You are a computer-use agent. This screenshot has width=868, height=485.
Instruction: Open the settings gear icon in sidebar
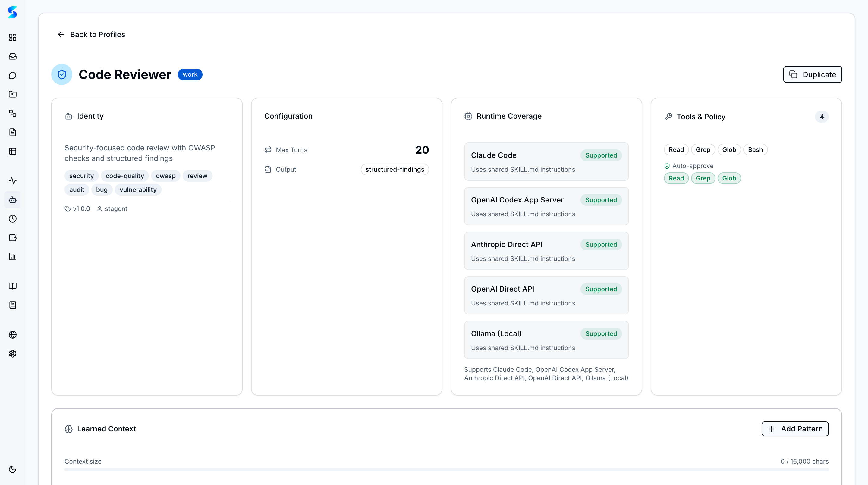(12, 354)
